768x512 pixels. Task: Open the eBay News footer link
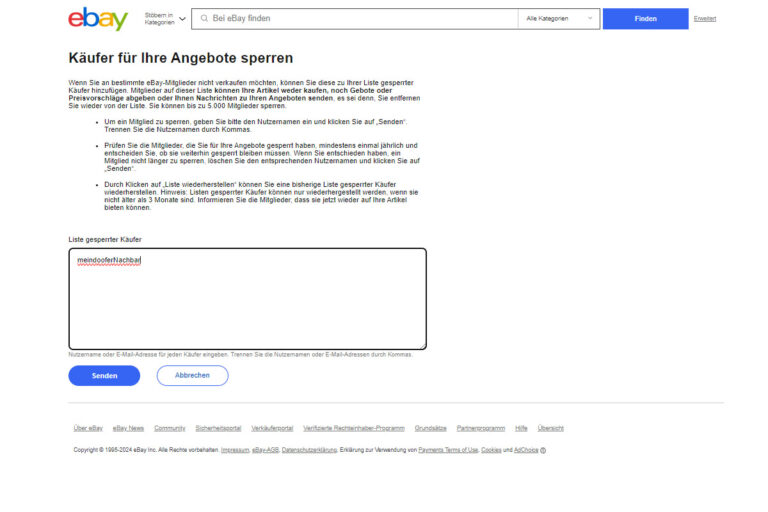point(128,428)
